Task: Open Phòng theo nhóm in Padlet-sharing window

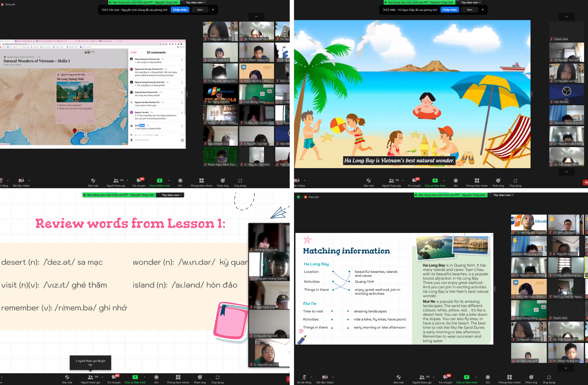Action: (x=201, y=182)
